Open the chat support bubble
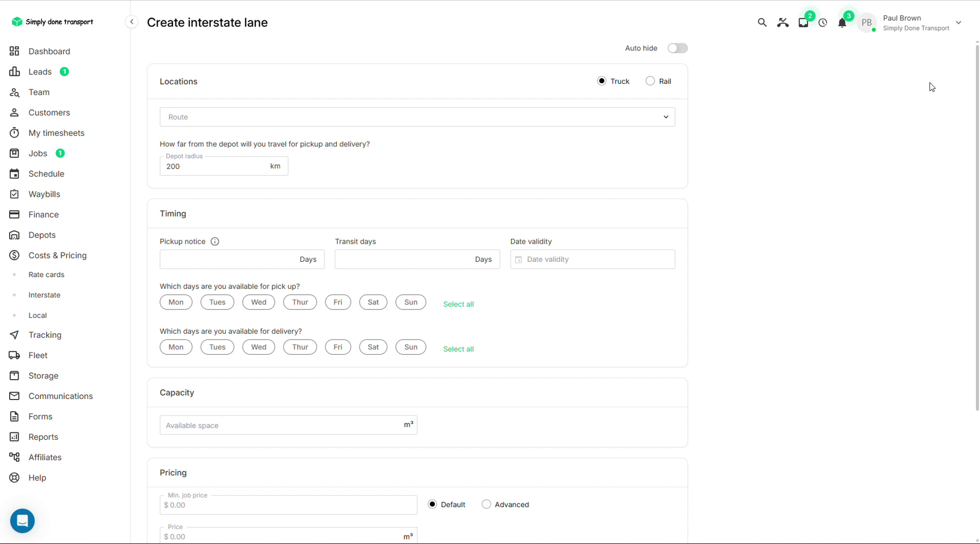 (23, 521)
